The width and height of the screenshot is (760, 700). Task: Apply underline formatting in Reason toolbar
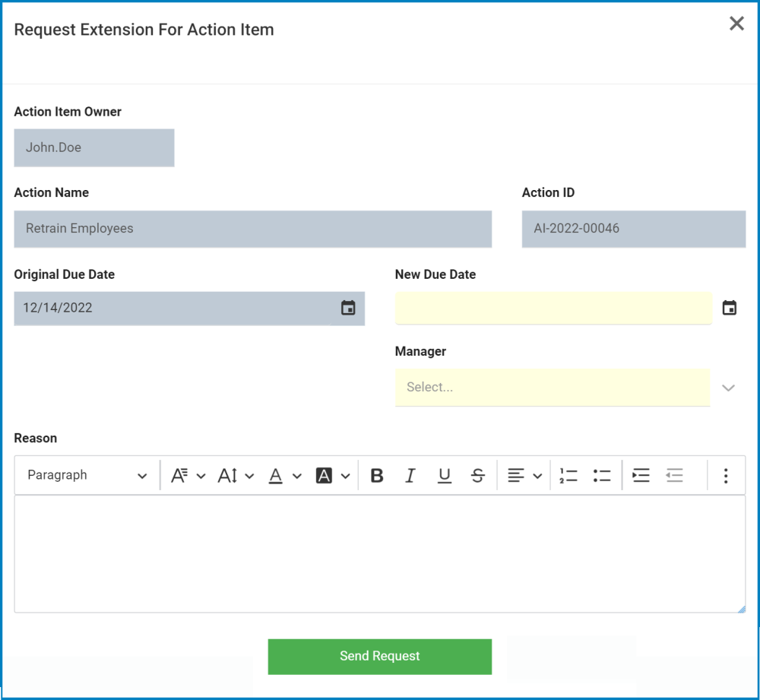click(445, 476)
